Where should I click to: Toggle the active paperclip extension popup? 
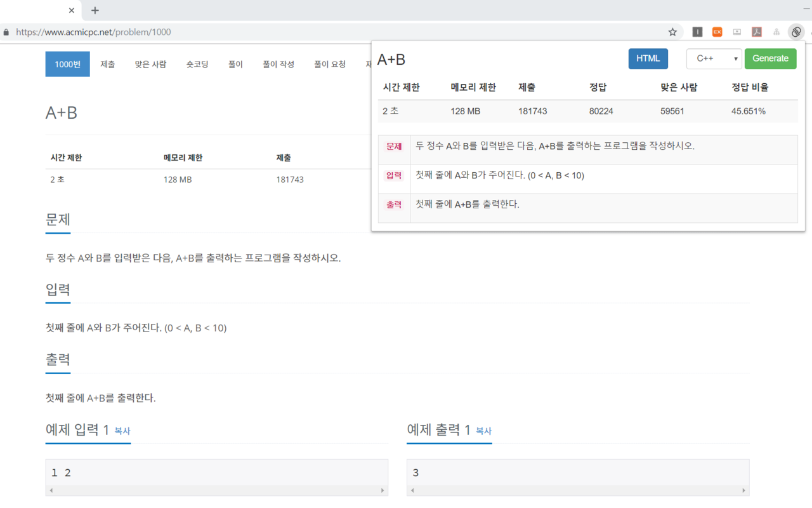pyautogui.click(x=796, y=32)
